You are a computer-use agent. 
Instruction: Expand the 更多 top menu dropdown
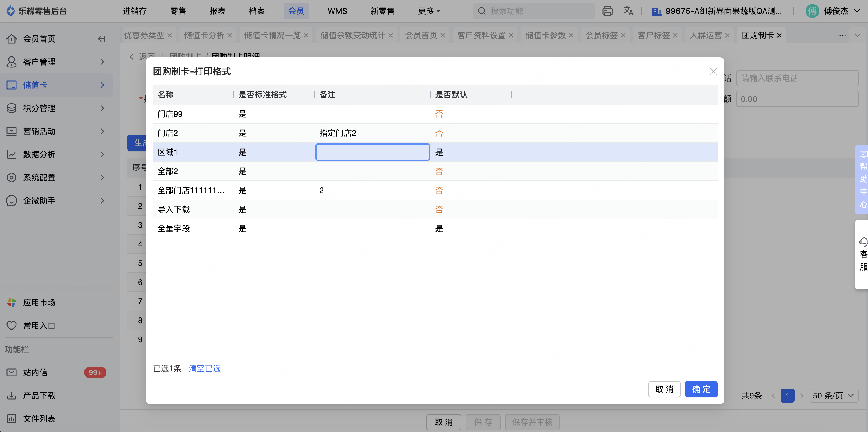pyautogui.click(x=429, y=11)
